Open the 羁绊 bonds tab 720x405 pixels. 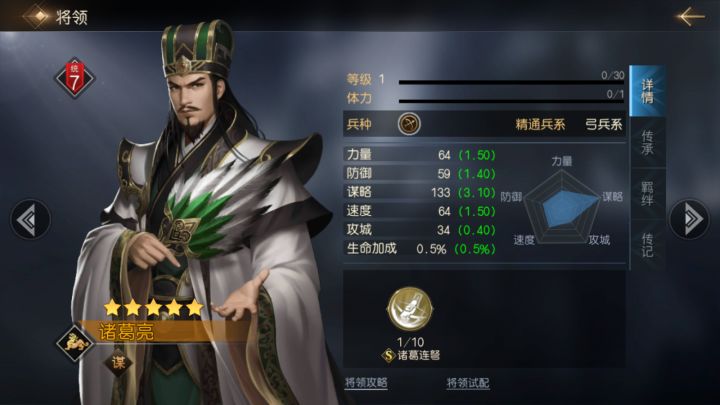click(x=647, y=194)
